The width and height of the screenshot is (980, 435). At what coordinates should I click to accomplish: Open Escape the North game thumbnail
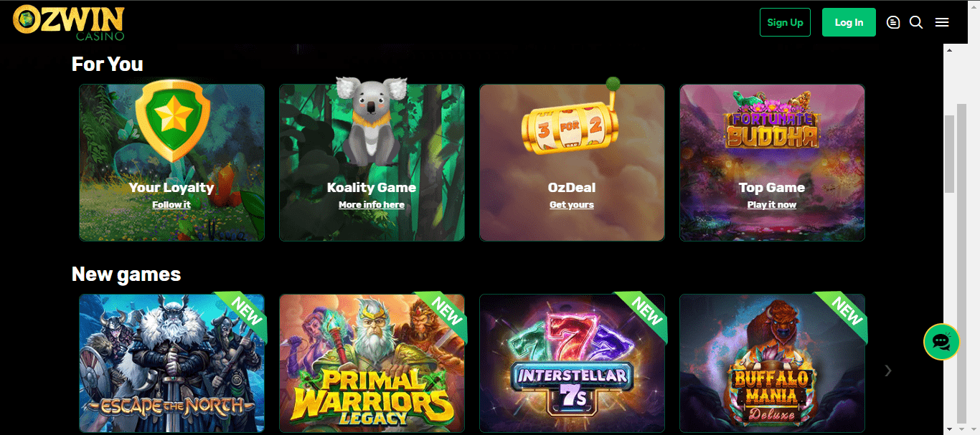pos(171,363)
